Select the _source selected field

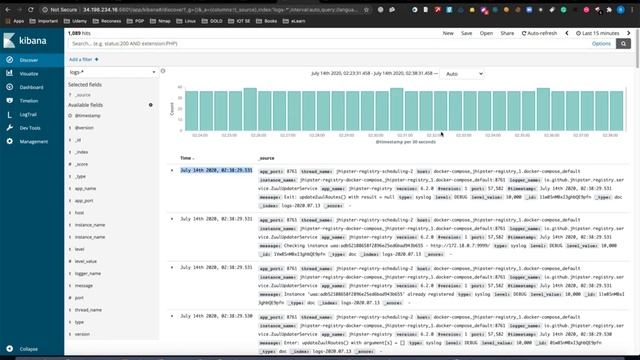(83, 95)
